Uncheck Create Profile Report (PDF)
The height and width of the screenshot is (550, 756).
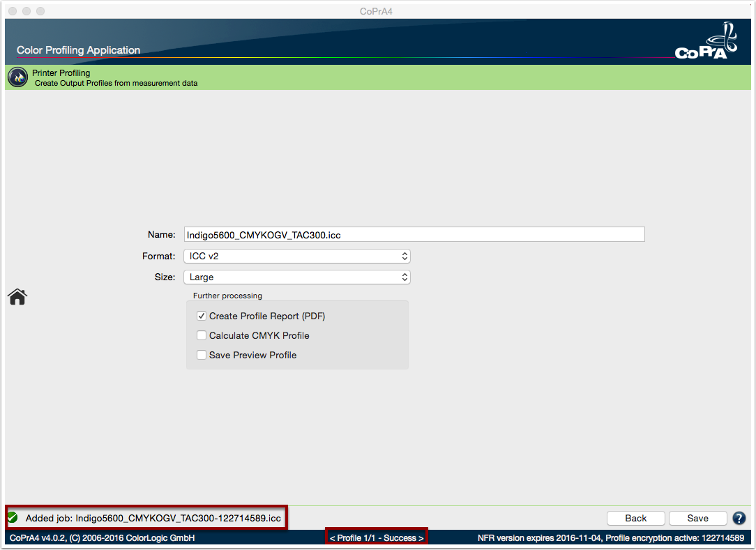[x=202, y=316]
